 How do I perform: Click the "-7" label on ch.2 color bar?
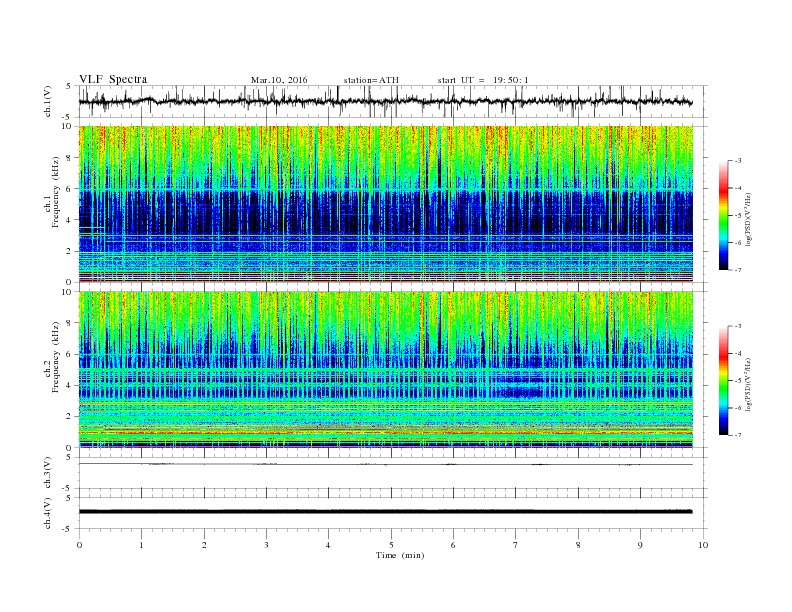738,435
